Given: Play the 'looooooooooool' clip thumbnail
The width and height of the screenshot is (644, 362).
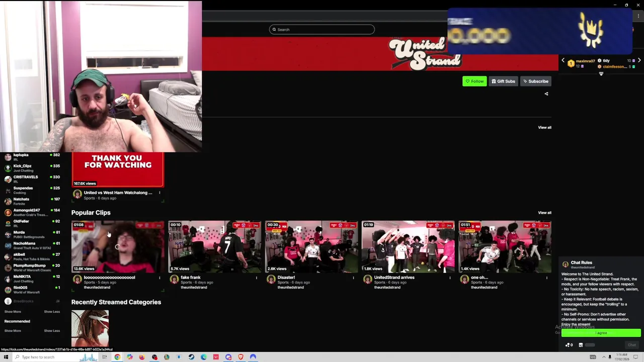Looking at the screenshot, I should point(118,247).
